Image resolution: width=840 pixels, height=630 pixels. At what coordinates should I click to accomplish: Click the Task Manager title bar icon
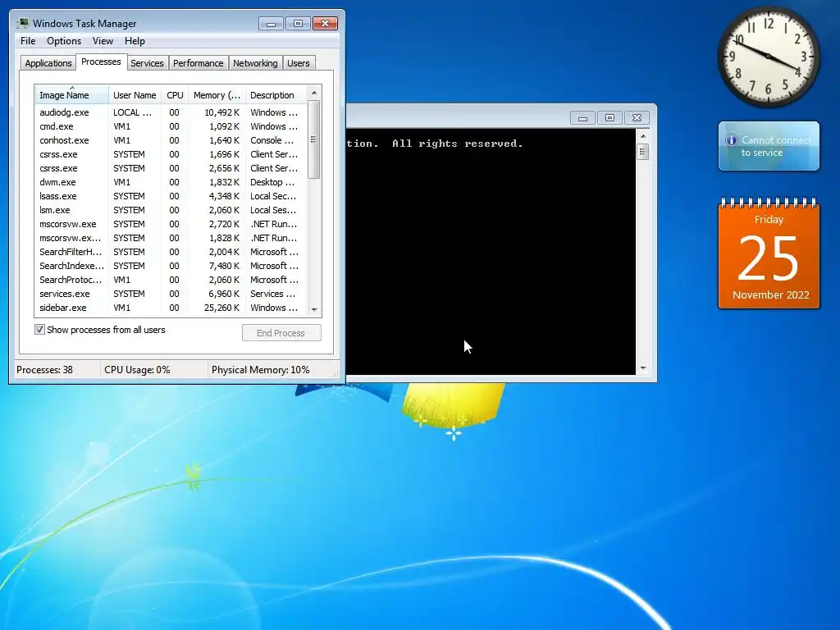point(22,24)
